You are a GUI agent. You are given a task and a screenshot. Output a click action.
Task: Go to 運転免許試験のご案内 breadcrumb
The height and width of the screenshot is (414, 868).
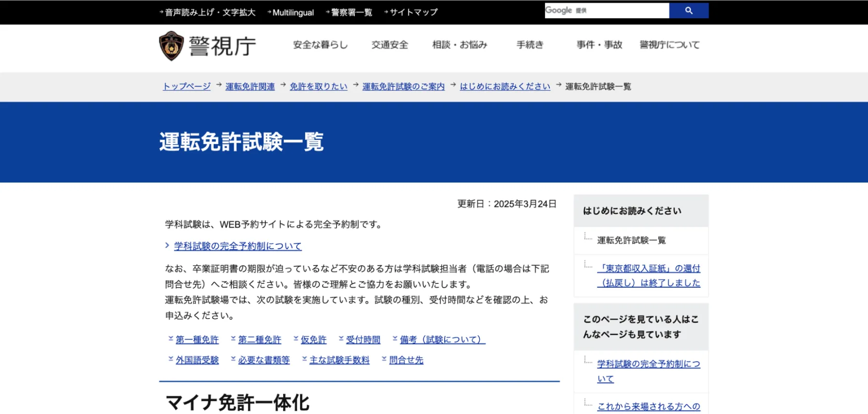pyautogui.click(x=403, y=86)
